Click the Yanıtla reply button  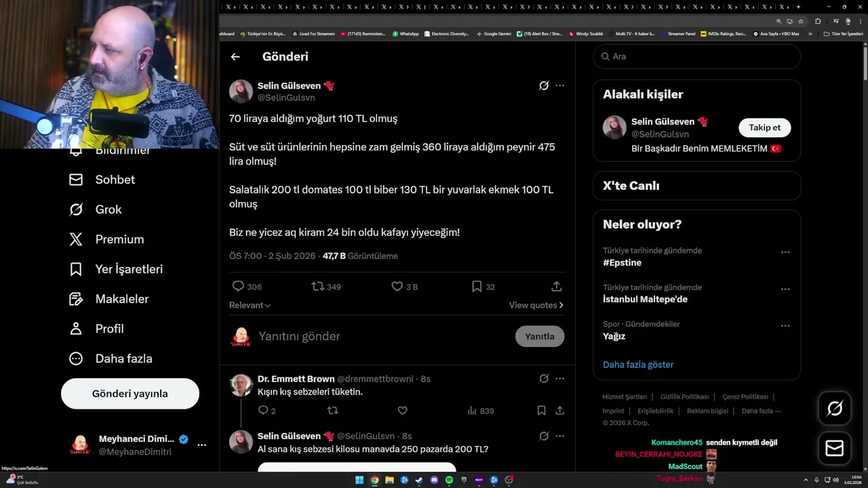click(540, 336)
